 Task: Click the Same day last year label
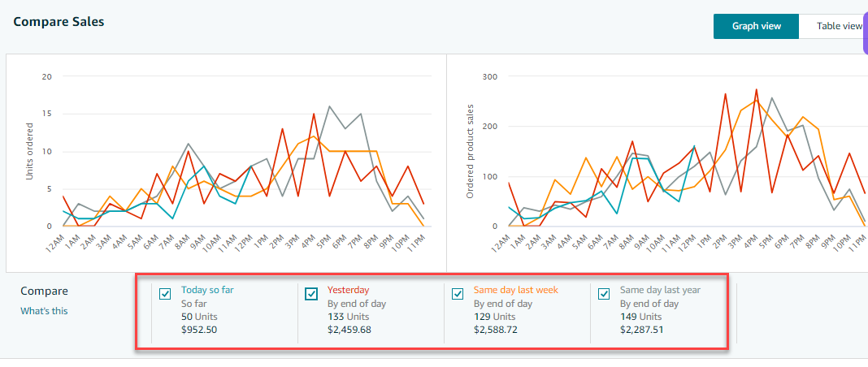coord(660,290)
